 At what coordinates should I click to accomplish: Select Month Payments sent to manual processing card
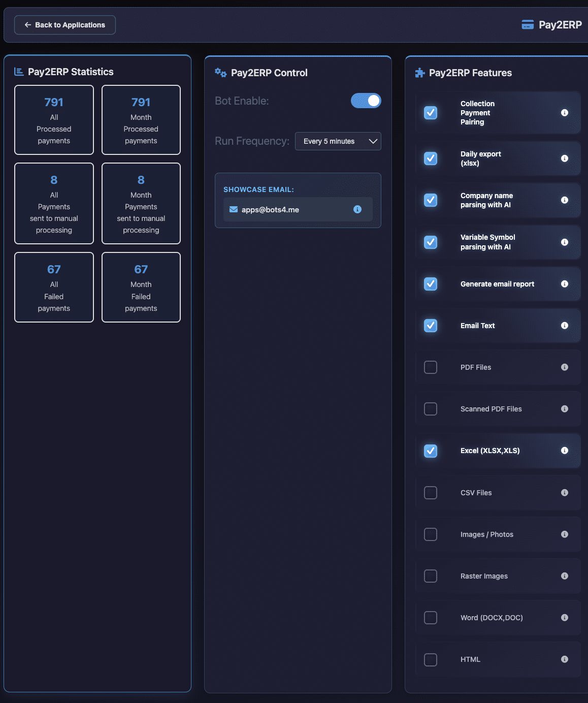pyautogui.click(x=141, y=204)
